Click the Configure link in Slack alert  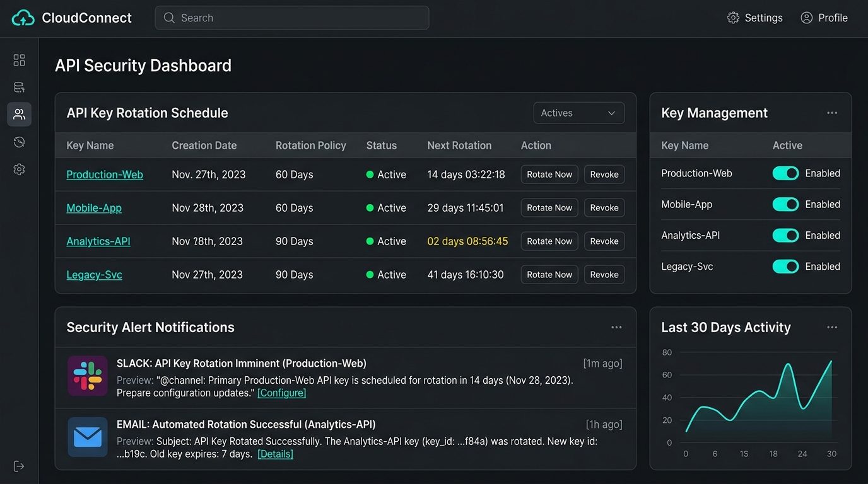pyautogui.click(x=281, y=393)
